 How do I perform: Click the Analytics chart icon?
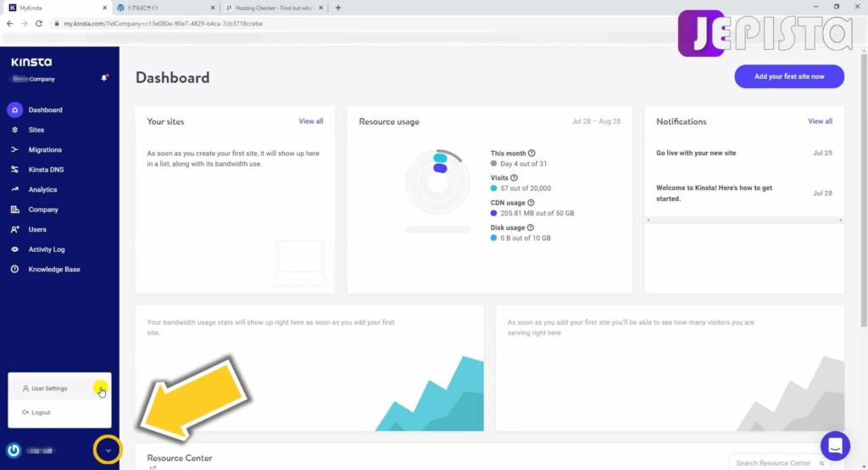pyautogui.click(x=14, y=189)
